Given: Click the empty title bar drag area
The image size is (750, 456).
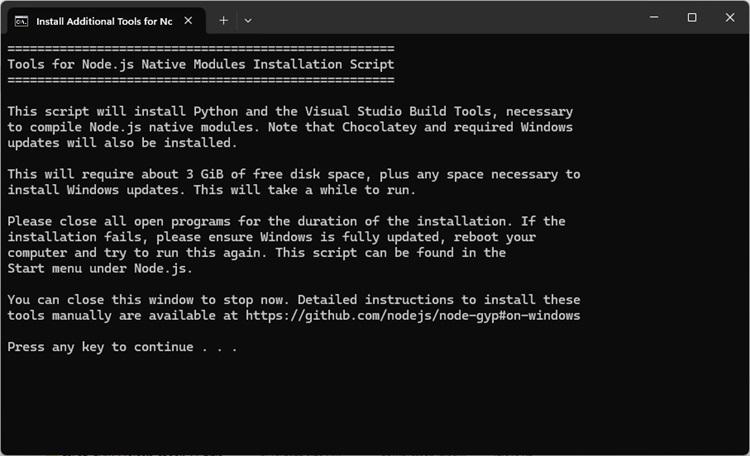Looking at the screenshot, I should pos(450,18).
